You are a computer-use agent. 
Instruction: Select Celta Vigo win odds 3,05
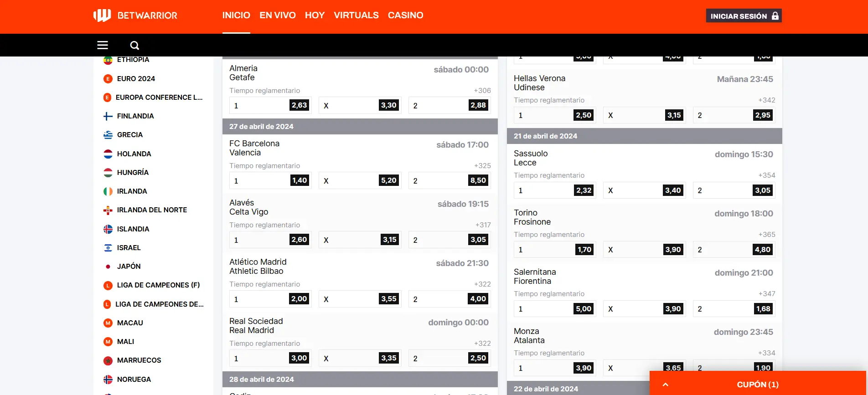click(449, 240)
